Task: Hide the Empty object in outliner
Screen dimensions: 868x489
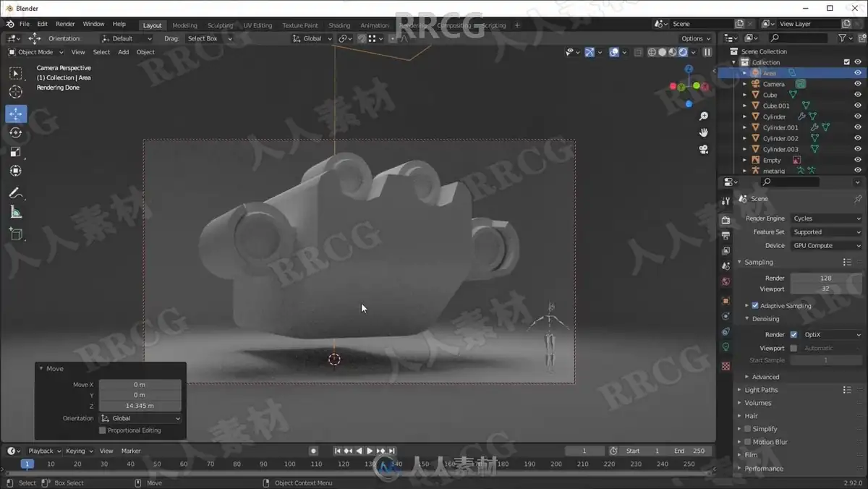Action: [x=858, y=160]
